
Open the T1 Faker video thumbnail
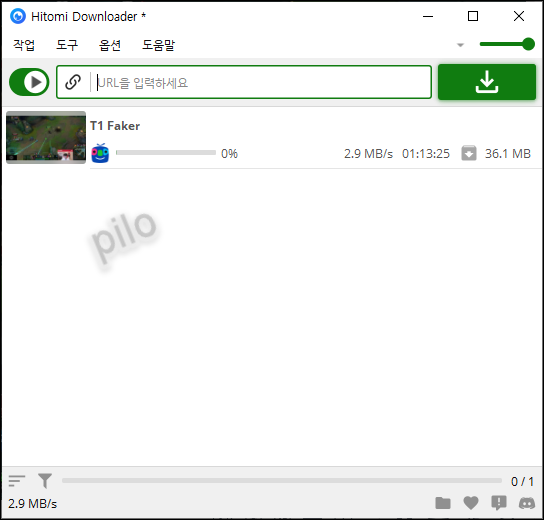click(x=46, y=137)
